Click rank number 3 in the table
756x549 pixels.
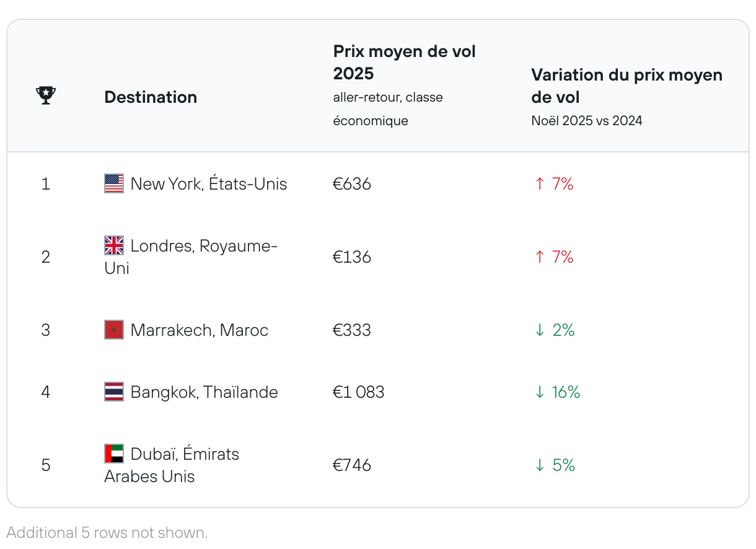point(46,330)
